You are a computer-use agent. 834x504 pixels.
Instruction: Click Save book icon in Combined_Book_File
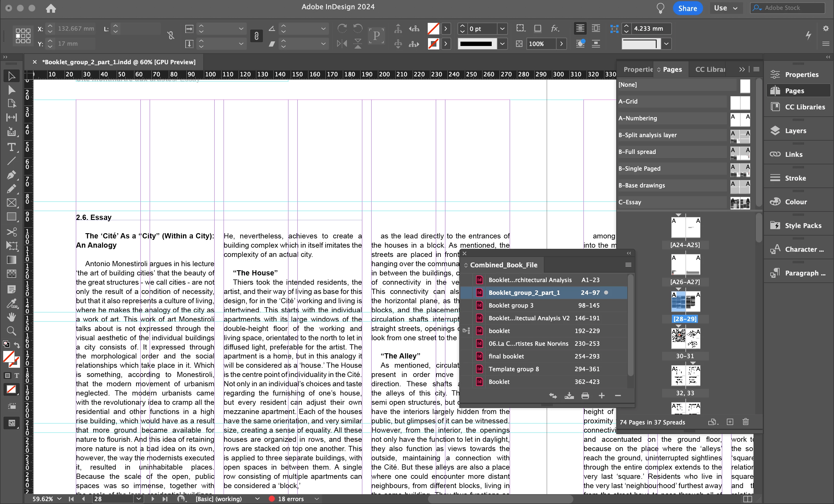pyautogui.click(x=569, y=396)
